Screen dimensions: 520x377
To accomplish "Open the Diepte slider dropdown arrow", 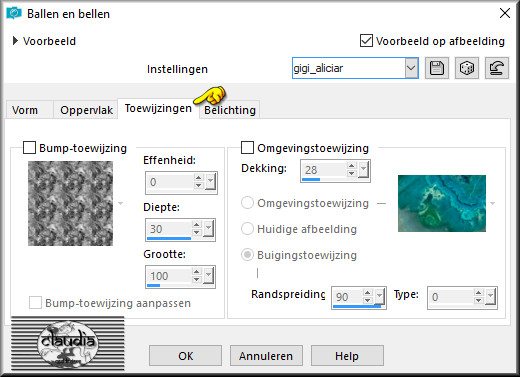I will [x=208, y=229].
